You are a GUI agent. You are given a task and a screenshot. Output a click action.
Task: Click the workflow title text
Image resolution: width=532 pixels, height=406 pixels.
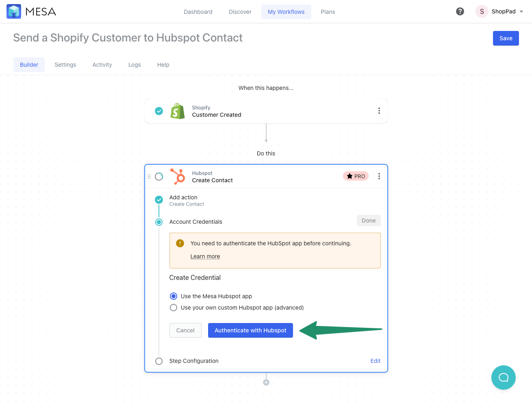128,38
